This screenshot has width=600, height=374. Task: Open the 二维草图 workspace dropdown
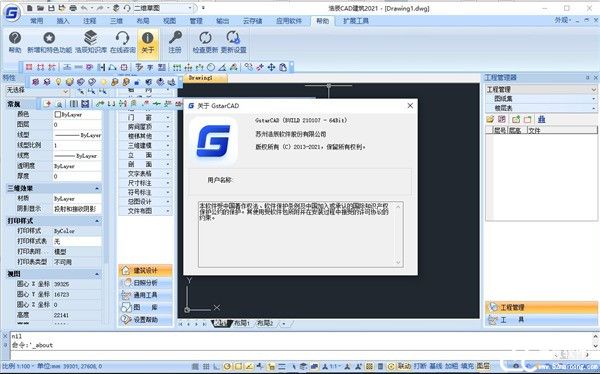point(163,8)
